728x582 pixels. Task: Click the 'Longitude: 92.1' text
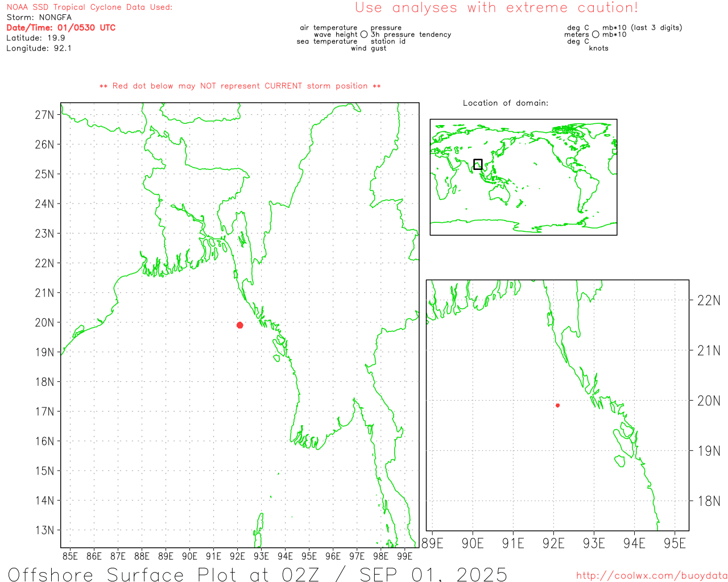[x=39, y=48]
